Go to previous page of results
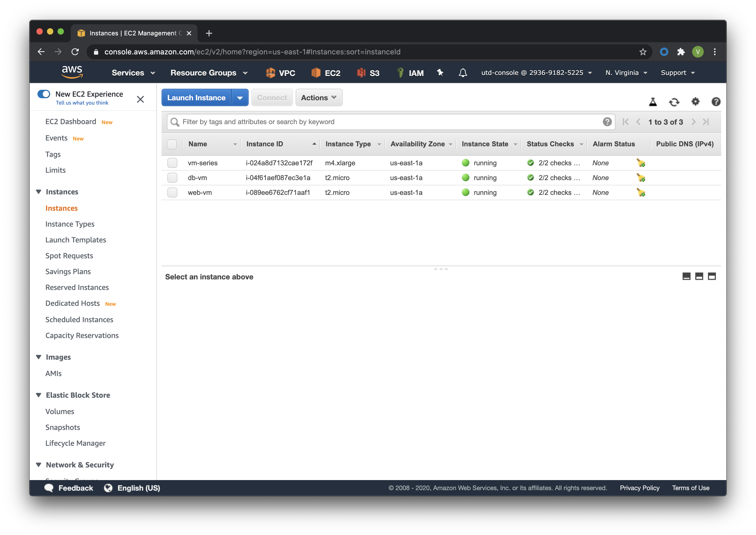Viewport: 756px width, 535px height. 638,121
